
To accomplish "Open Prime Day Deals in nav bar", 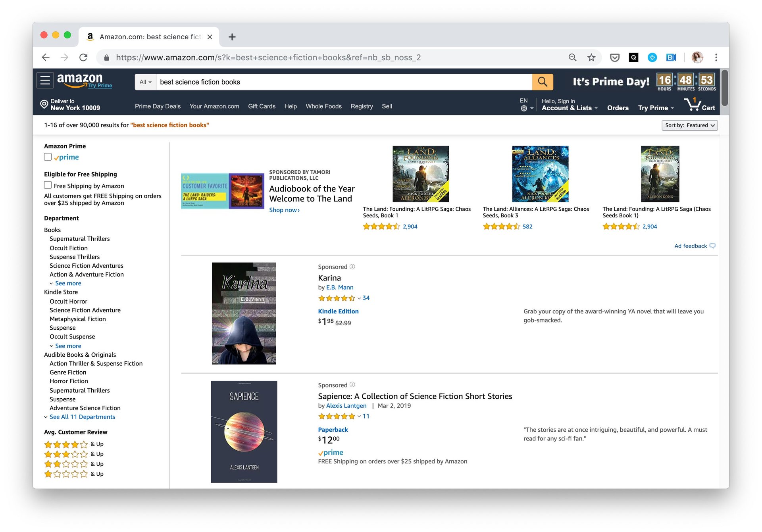I will [x=158, y=106].
